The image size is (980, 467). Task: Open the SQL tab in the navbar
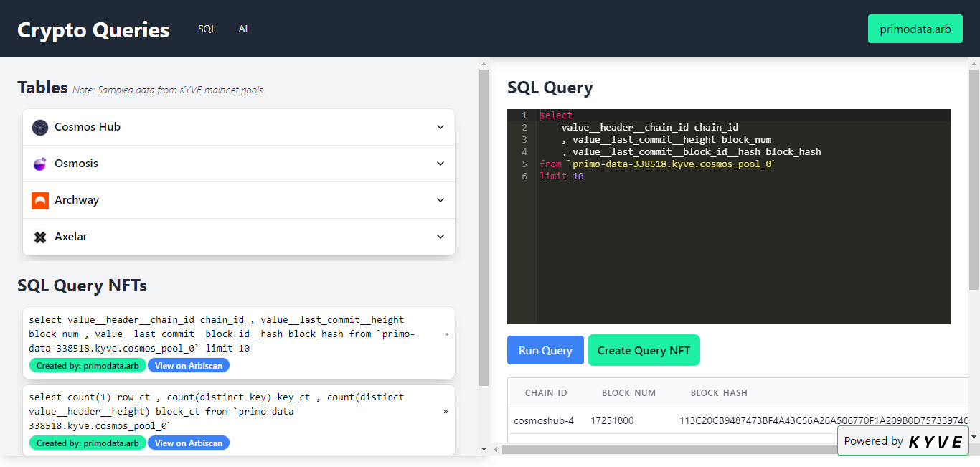[207, 29]
